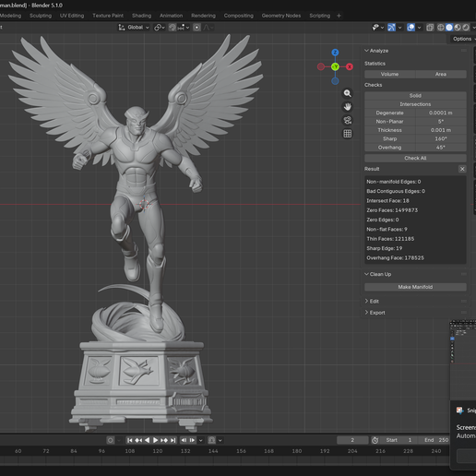Click the zoom viewport magnifier icon
Image resolution: width=476 pixels, height=476 pixels.
pyautogui.click(x=348, y=93)
